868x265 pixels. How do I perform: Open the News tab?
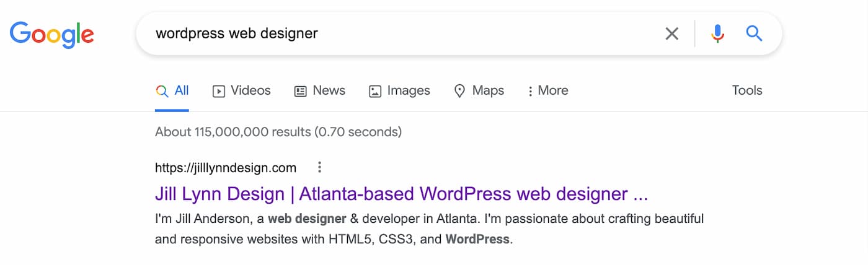coord(319,91)
